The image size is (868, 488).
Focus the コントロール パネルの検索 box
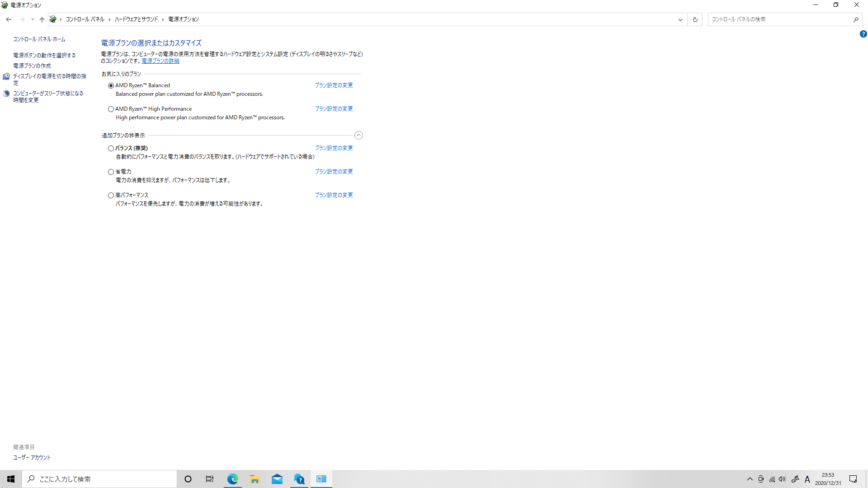pyautogui.click(x=780, y=19)
